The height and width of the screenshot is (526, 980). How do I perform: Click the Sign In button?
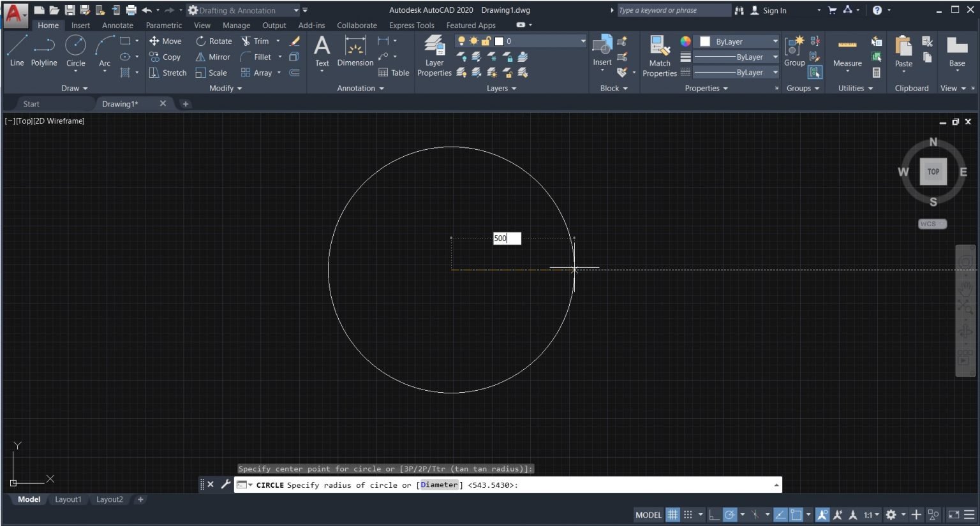click(775, 10)
